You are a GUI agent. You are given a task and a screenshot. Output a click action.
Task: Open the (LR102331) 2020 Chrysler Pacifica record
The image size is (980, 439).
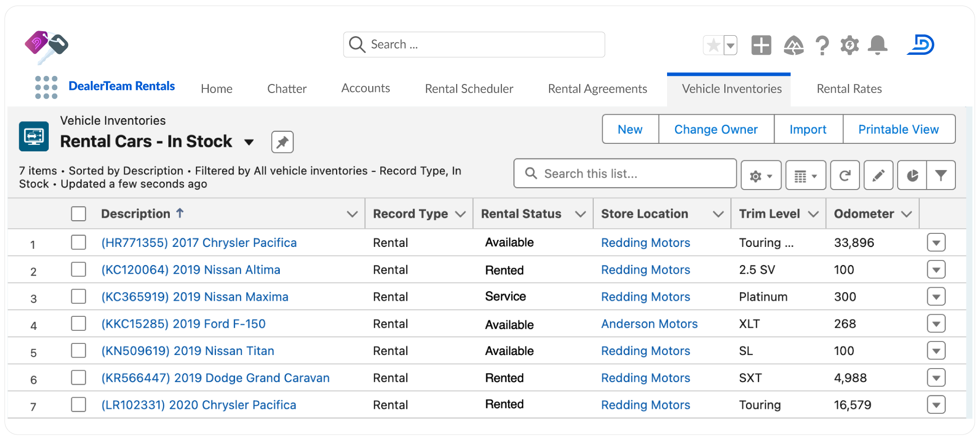(x=199, y=405)
